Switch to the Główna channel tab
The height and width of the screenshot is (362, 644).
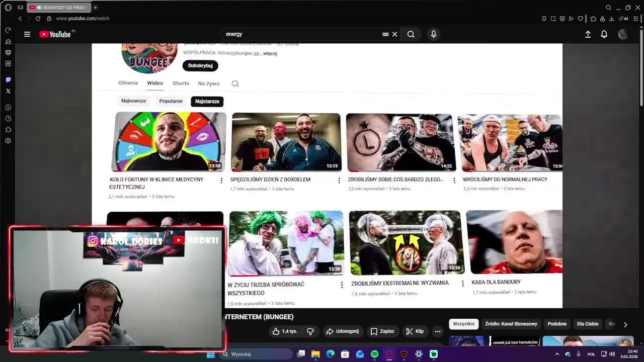point(128,83)
